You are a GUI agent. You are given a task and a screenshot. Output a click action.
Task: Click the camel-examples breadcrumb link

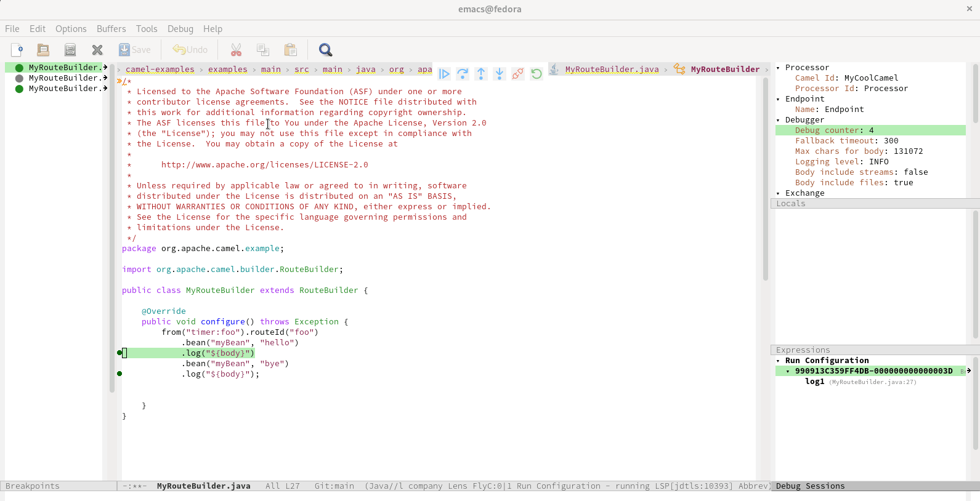160,70
